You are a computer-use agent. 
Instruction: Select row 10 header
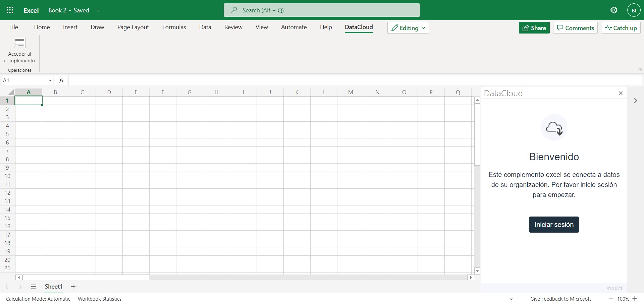tap(7, 176)
